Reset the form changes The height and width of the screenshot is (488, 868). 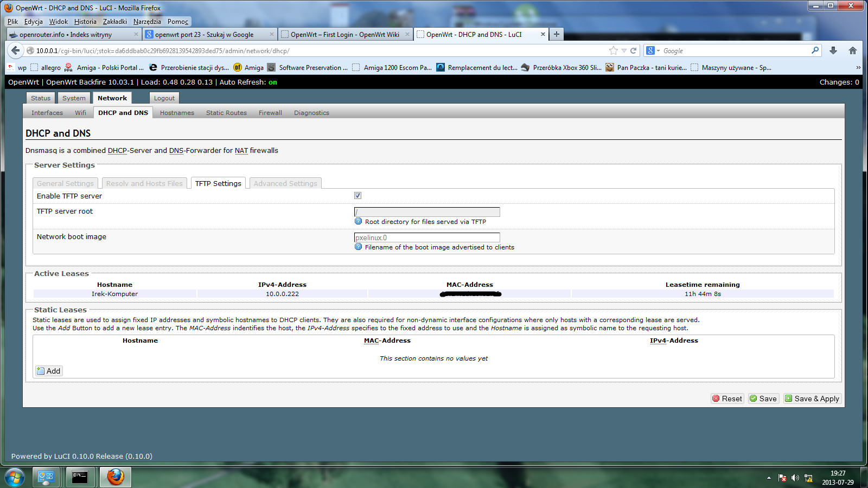pos(727,399)
